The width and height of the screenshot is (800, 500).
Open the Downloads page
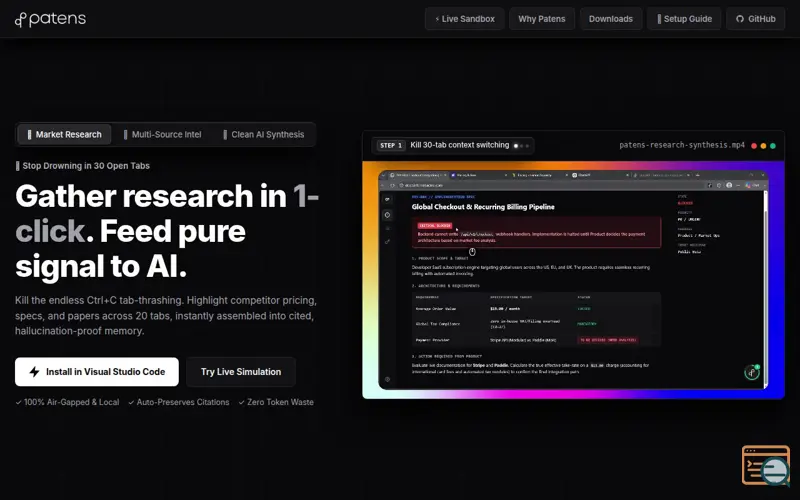611,19
